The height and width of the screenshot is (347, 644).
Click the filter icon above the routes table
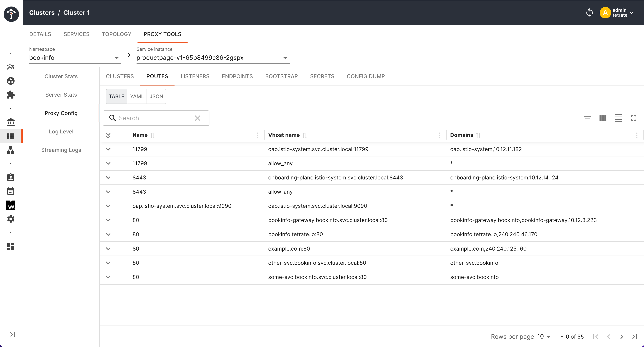[588, 118]
